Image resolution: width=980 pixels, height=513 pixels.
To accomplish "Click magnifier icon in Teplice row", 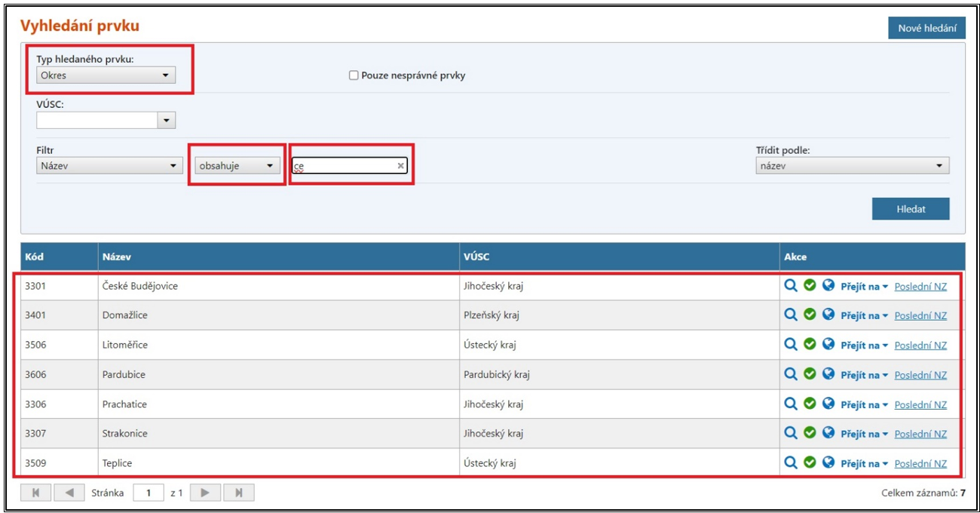I will 790,462.
